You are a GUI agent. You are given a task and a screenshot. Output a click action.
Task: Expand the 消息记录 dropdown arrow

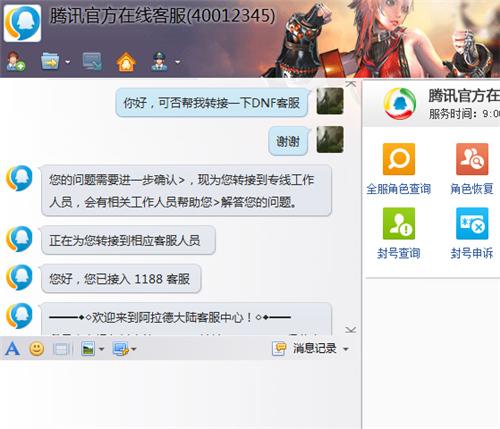pos(346,349)
